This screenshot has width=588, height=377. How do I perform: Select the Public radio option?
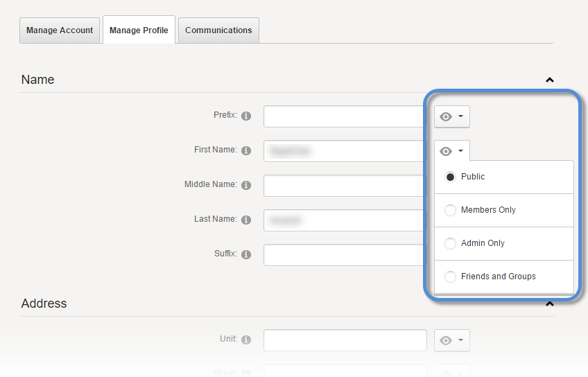450,177
